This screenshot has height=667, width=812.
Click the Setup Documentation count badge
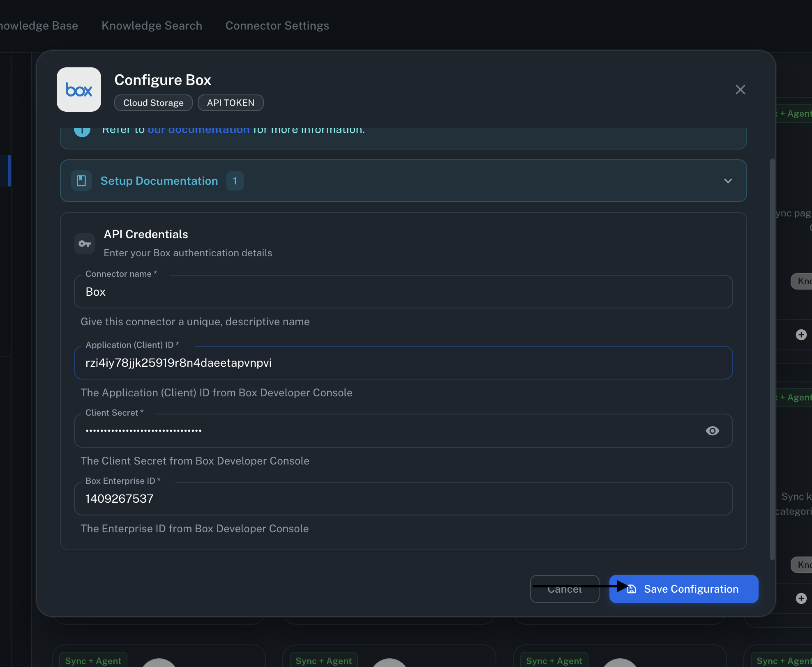[235, 181]
